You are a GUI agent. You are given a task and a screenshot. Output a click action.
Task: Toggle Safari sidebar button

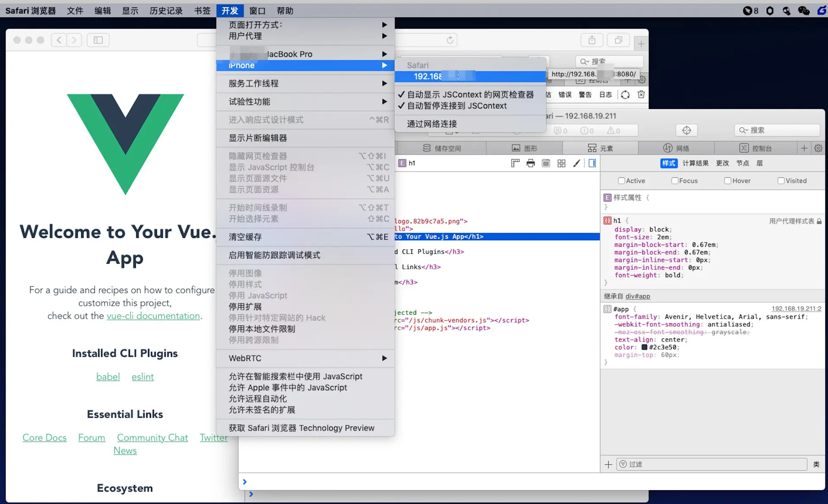click(x=98, y=40)
